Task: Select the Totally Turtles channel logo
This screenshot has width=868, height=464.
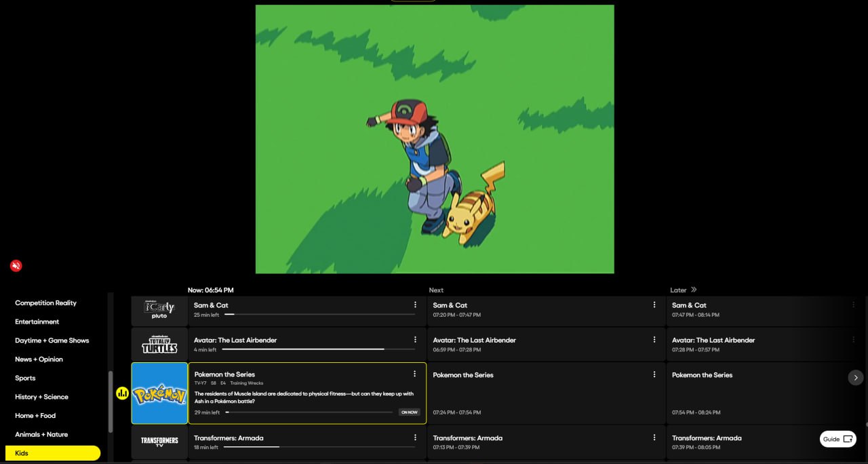Action: click(159, 345)
